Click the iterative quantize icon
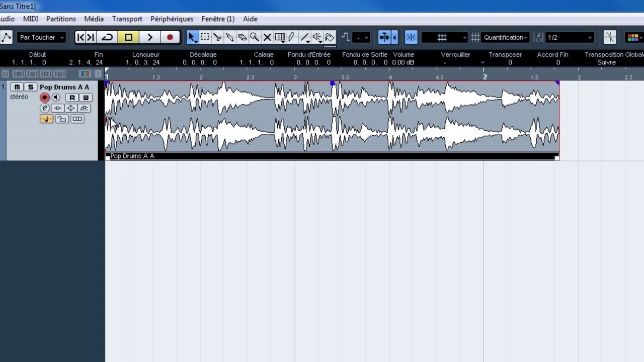 click(x=538, y=37)
